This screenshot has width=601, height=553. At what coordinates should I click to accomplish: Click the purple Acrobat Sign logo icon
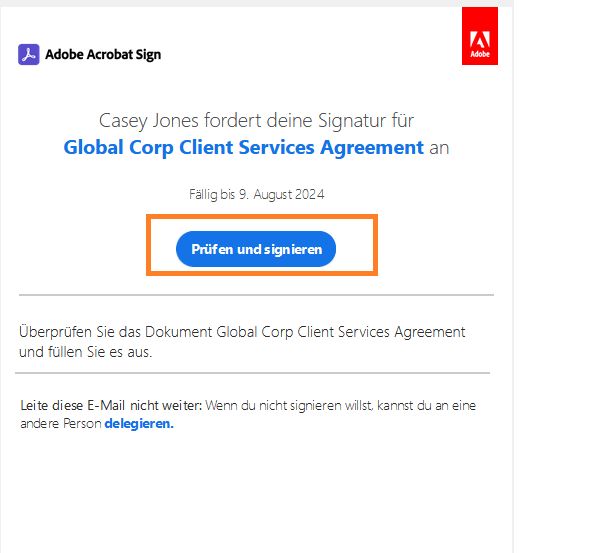(x=28, y=54)
